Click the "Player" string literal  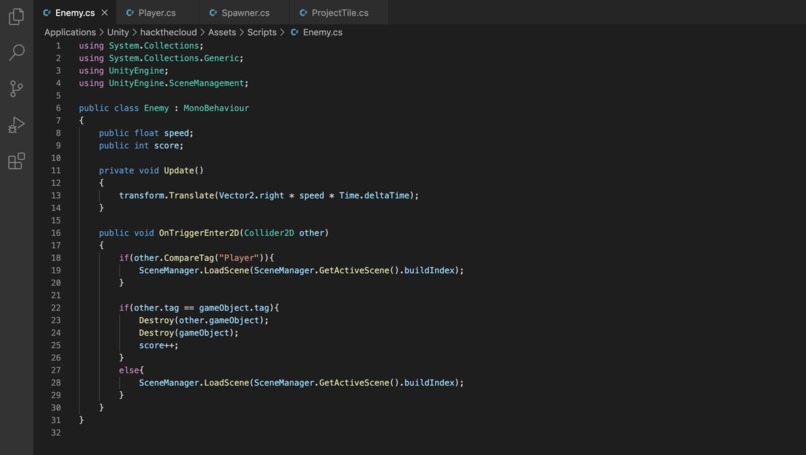coord(239,258)
